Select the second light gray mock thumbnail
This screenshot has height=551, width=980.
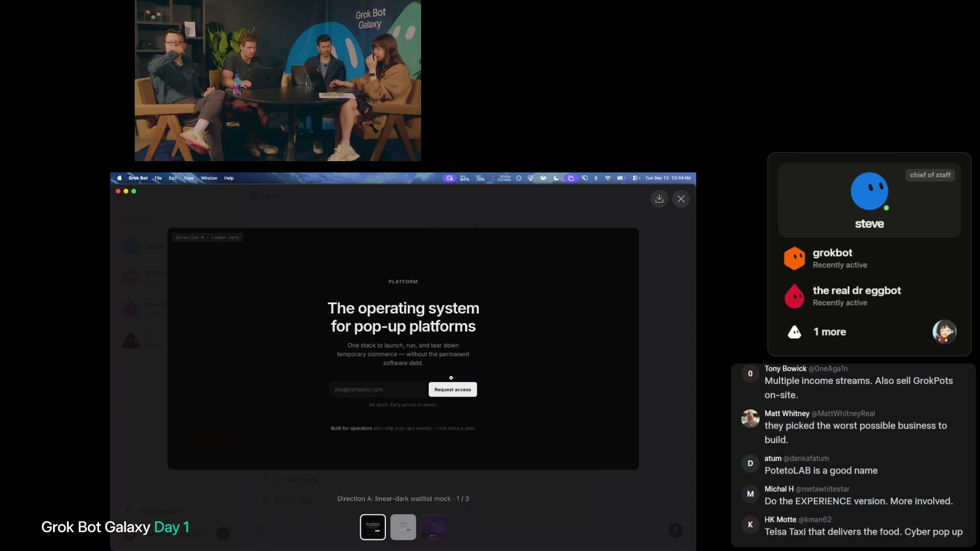click(403, 527)
